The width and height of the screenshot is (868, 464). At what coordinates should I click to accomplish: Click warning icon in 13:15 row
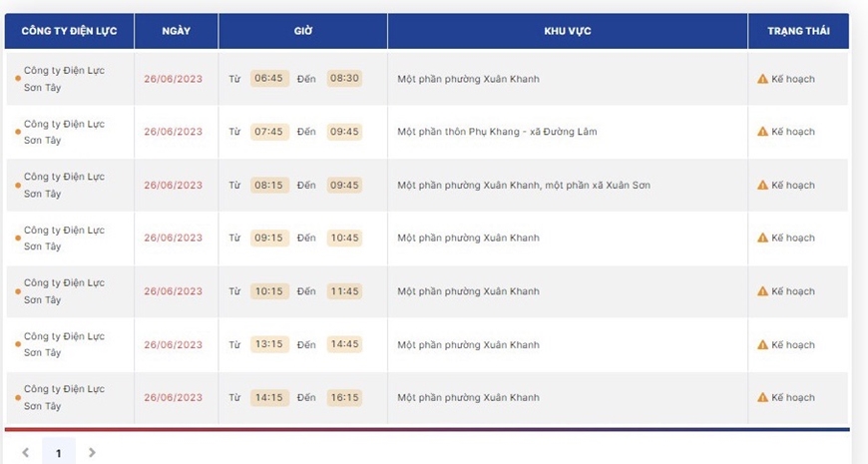click(762, 344)
